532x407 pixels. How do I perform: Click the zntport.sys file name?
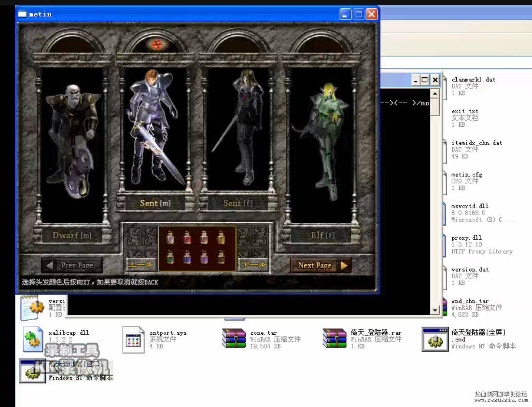point(168,333)
